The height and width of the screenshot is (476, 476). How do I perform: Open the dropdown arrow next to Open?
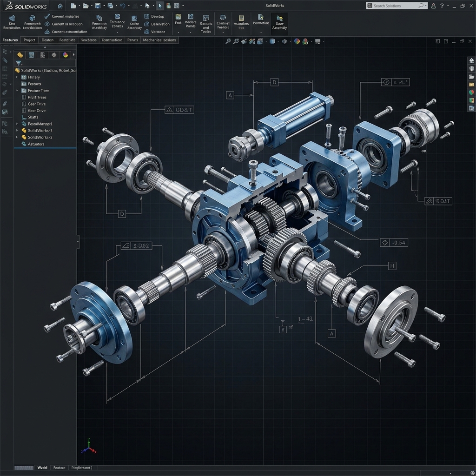point(92,6)
